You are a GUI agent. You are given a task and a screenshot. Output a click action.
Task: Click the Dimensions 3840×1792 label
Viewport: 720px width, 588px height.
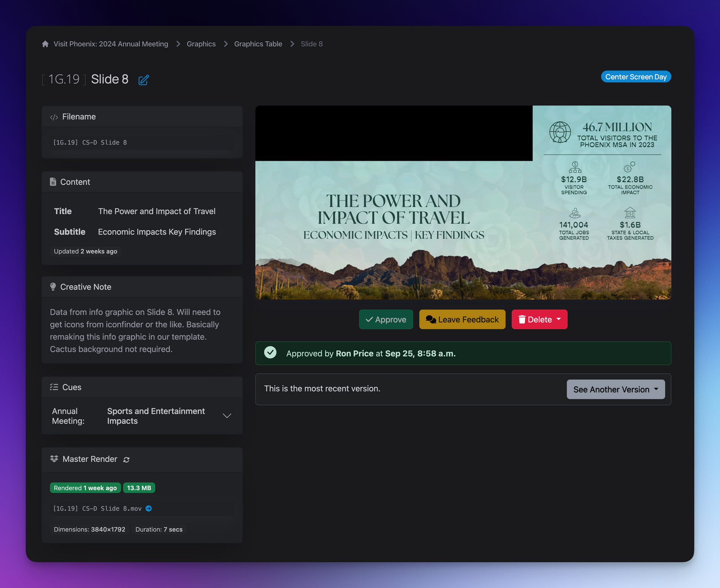click(89, 530)
